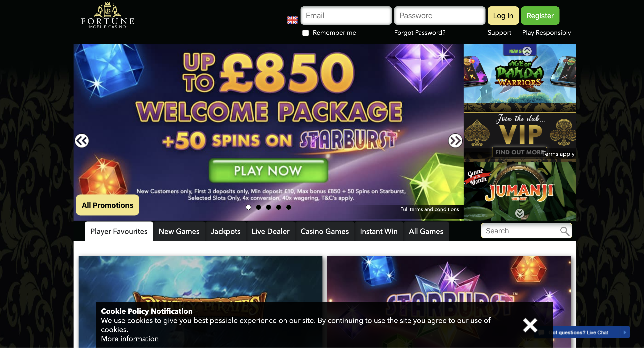Click the Fortune Mobile Casino logo
The height and width of the screenshot is (348, 644).
pos(108,16)
